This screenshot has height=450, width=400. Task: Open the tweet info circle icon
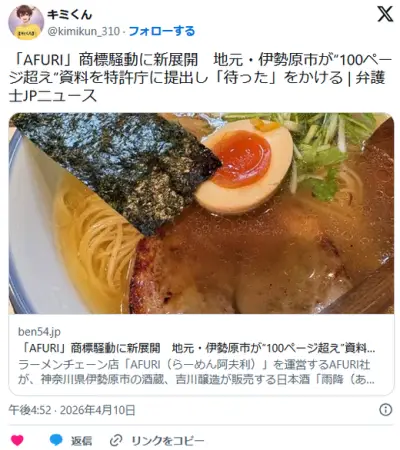tap(386, 410)
